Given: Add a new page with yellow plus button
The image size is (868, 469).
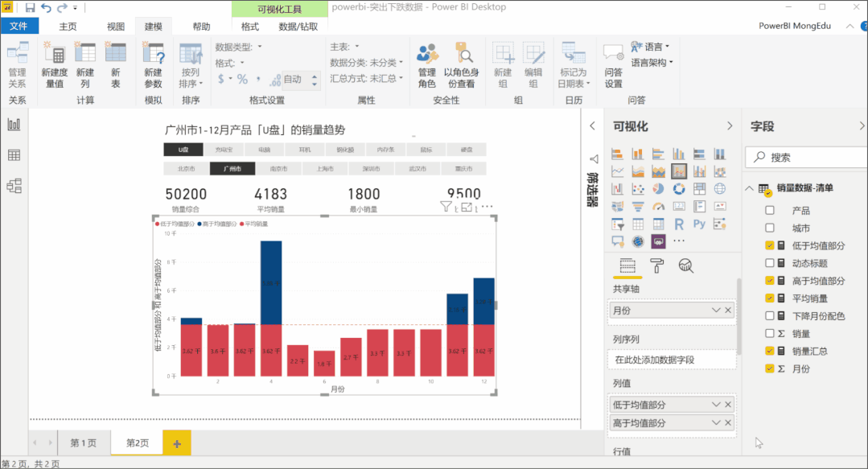Looking at the screenshot, I should tap(176, 443).
